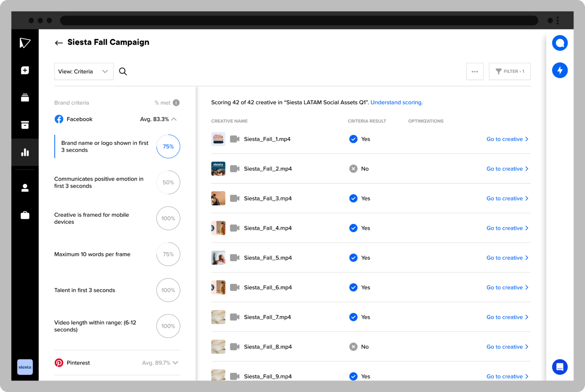Open the stacked layers sidebar icon
This screenshot has width=585, height=392.
tap(25, 98)
